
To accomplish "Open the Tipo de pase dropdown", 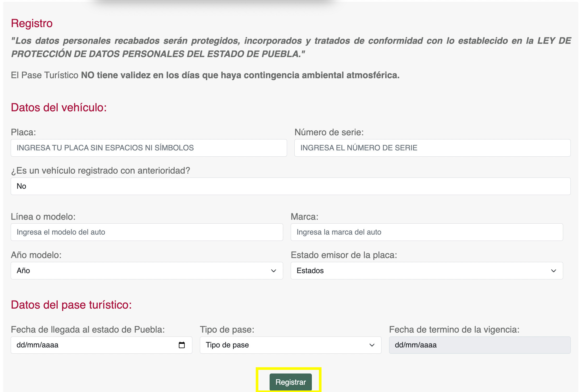I will tap(290, 345).
